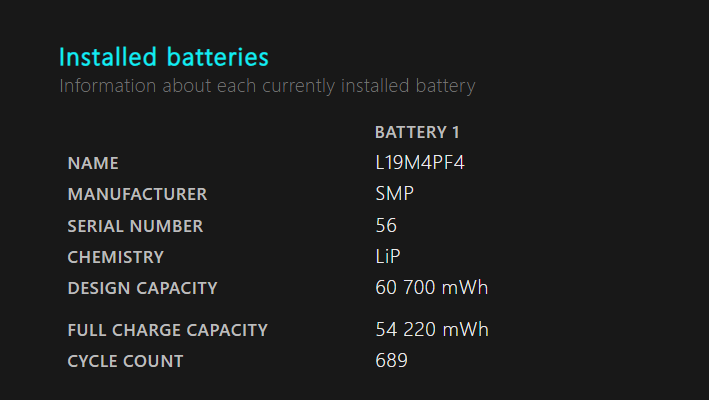This screenshot has width=709, height=400.
Task: Select the manufacturer value SMP
Action: pos(394,194)
